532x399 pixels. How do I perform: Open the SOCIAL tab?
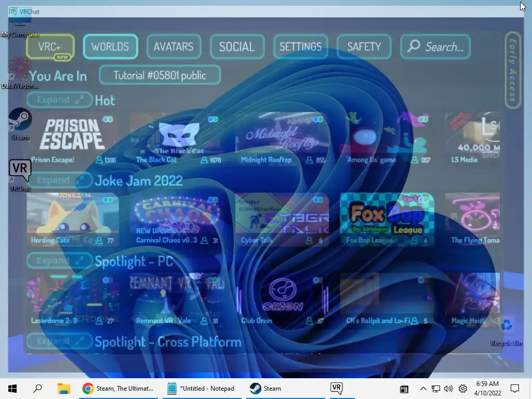pyautogui.click(x=237, y=46)
